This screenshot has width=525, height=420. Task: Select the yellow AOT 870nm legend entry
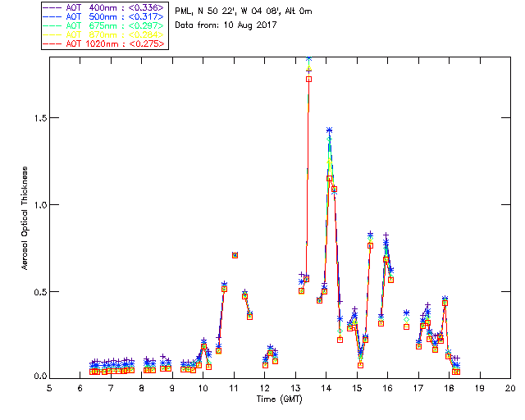coord(113,34)
